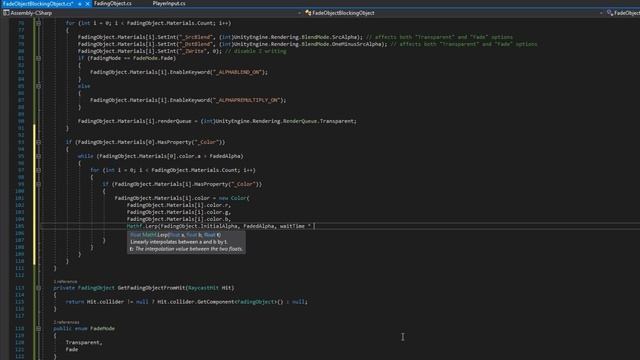The width and height of the screenshot is (640, 360).
Task: Click line number 105 in the margin
Action: tap(21, 226)
